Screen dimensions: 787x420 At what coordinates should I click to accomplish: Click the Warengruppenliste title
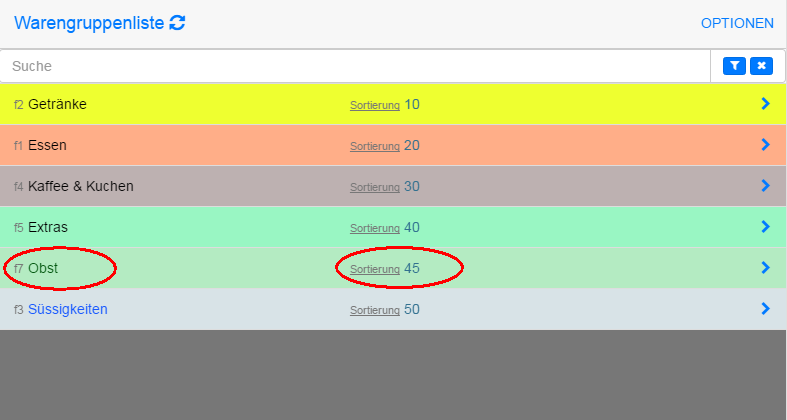[89, 23]
